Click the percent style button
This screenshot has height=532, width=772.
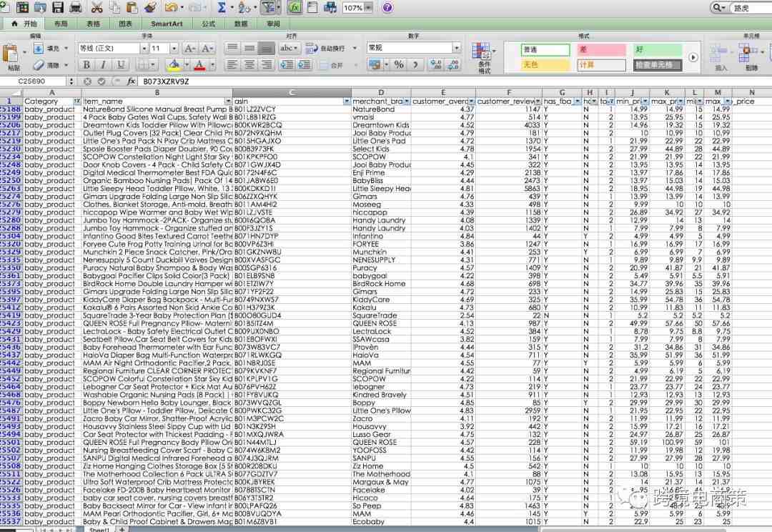(x=399, y=64)
